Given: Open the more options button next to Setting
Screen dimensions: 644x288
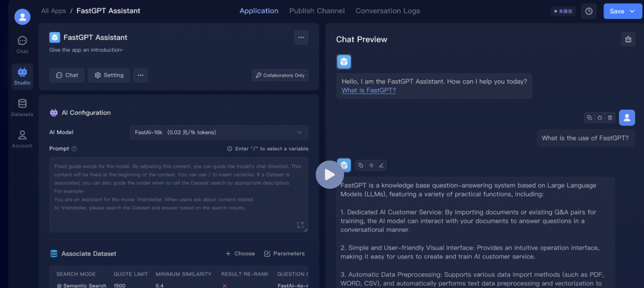Looking at the screenshot, I should (x=140, y=75).
